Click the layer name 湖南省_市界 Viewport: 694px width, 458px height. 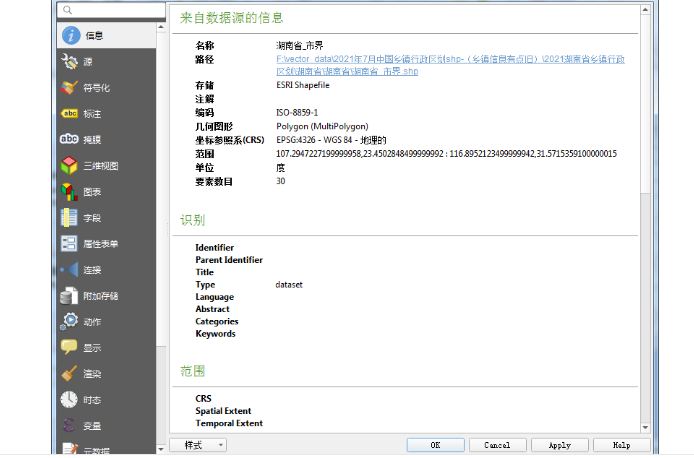point(300,45)
